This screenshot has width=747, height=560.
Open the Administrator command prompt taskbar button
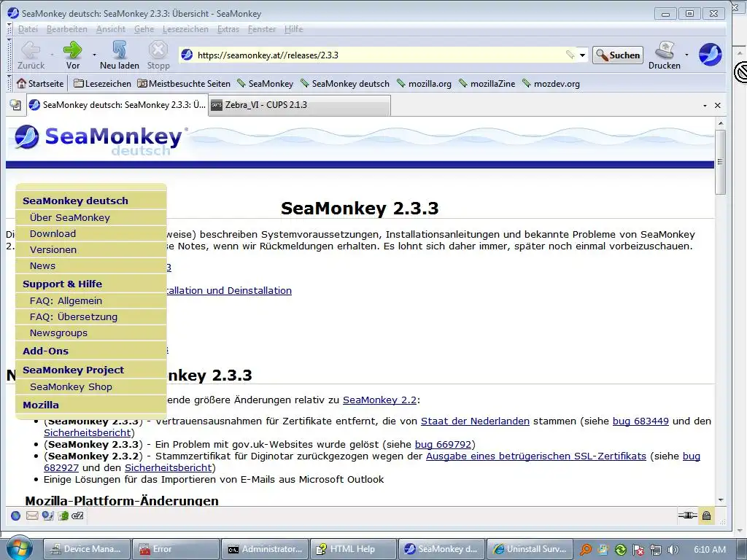[264, 549]
